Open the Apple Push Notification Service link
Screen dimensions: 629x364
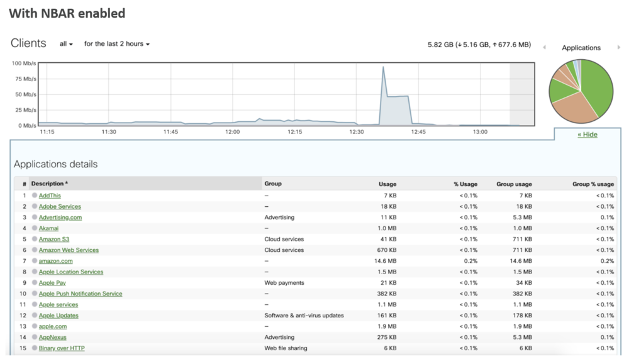pyautogui.click(x=81, y=294)
